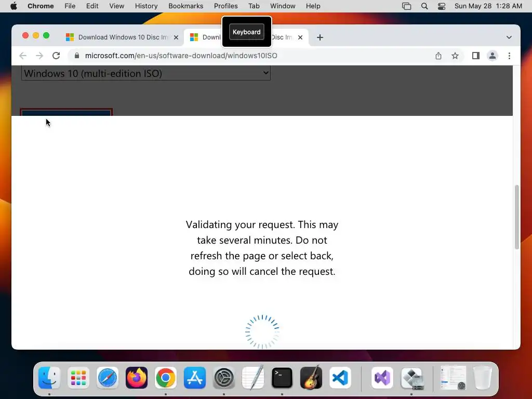The image size is (532, 399).
Task: Open Spotlight search icon
Action: tap(424, 6)
